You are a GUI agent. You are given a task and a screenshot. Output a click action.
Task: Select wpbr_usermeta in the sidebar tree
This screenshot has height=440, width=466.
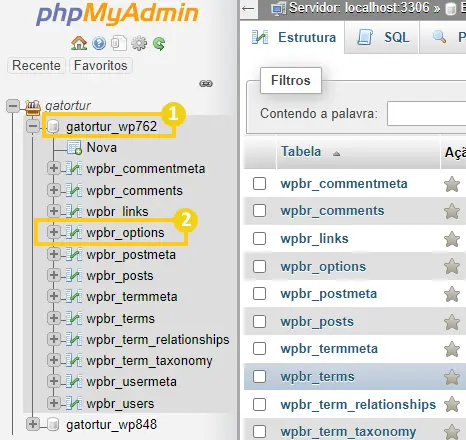(x=132, y=382)
